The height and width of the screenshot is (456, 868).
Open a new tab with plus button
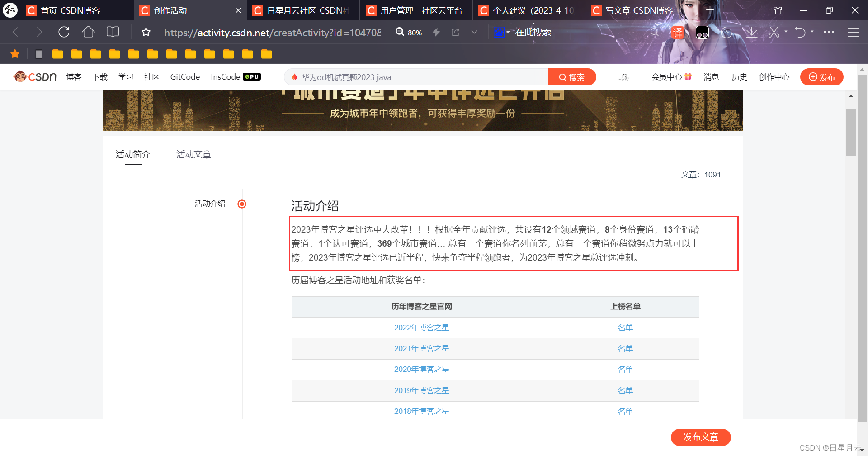(x=710, y=10)
